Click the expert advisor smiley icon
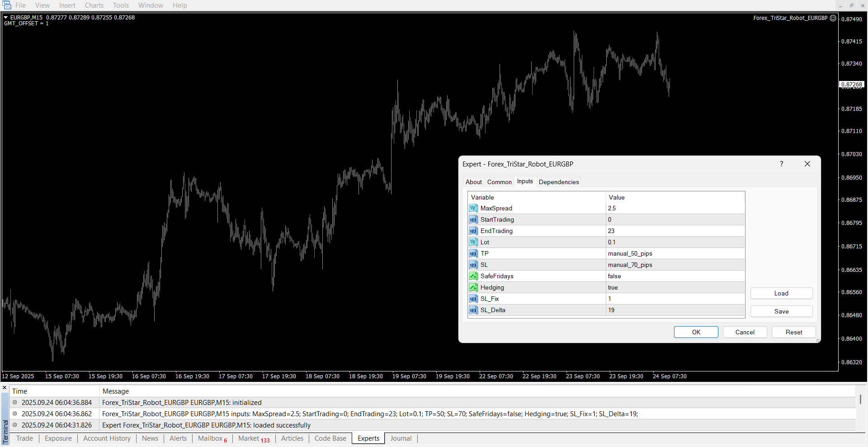 coord(833,18)
